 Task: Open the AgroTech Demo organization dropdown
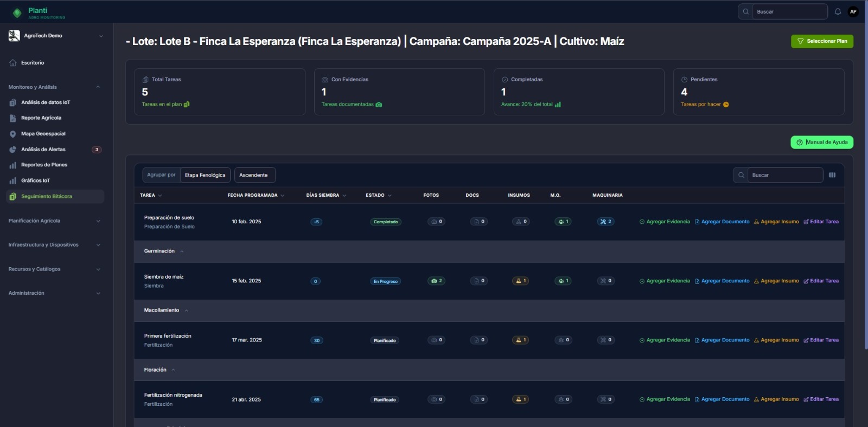(x=55, y=36)
